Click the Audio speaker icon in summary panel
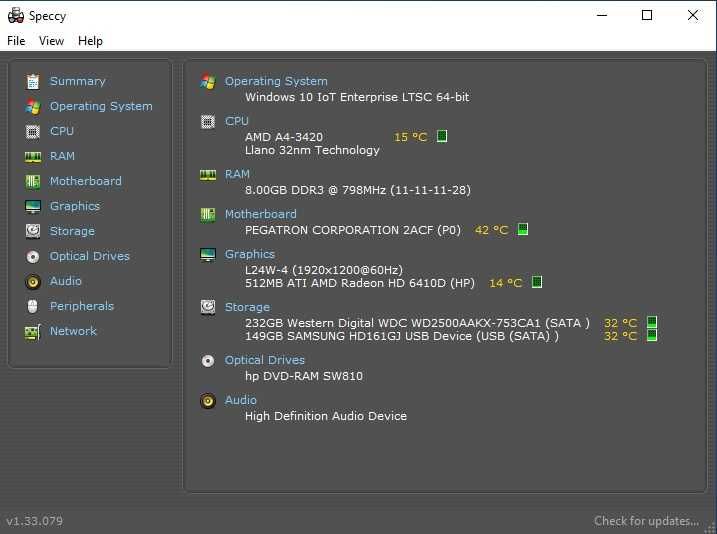 tap(208, 400)
